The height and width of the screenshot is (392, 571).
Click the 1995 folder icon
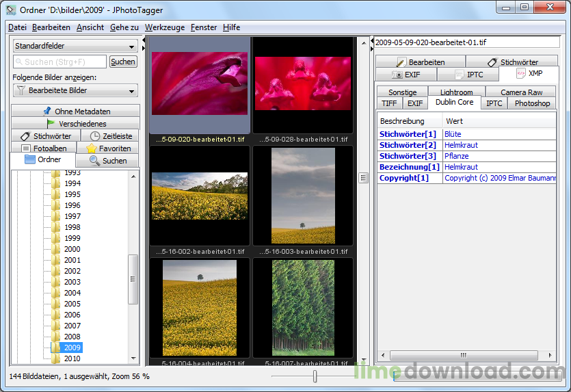coord(55,194)
